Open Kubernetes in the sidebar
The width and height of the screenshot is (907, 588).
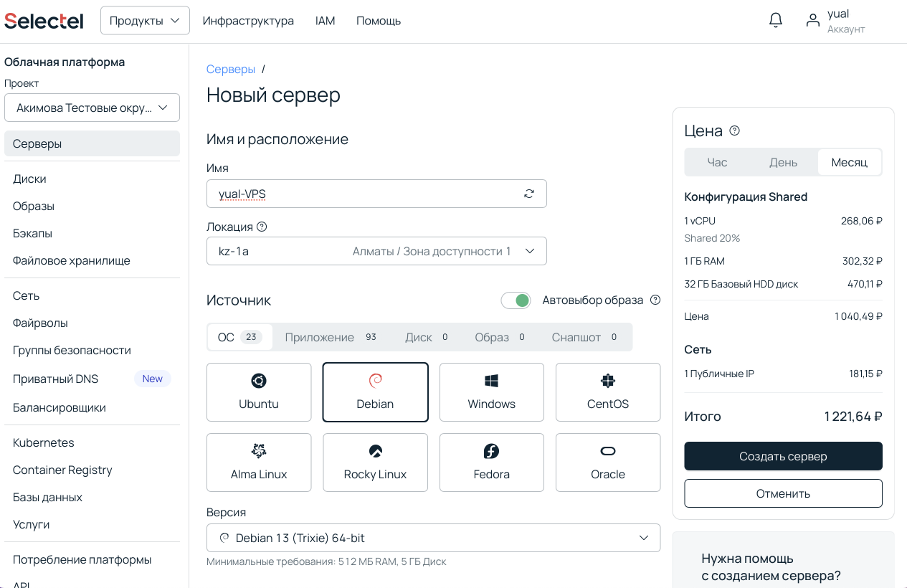coord(92,442)
